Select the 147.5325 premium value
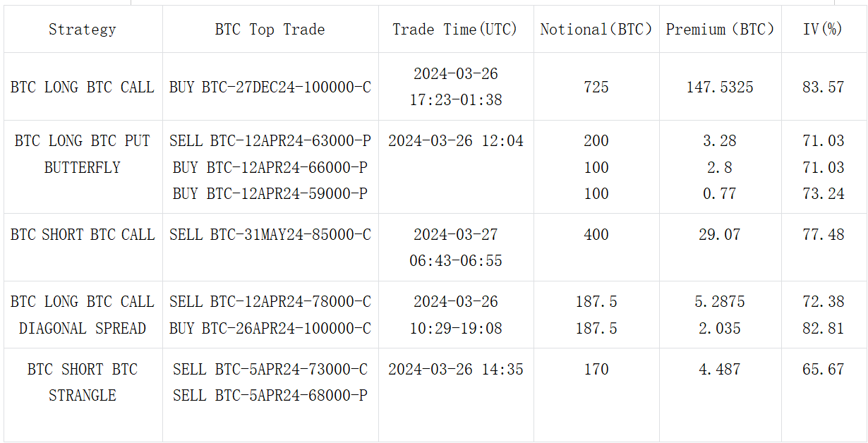Screen dimensions: 868x443 [x=720, y=87]
